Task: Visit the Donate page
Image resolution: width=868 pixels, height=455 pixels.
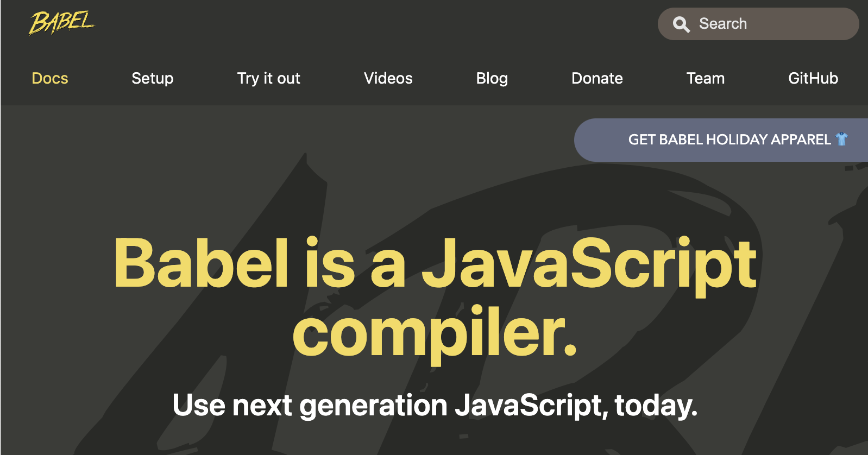Action: tap(597, 79)
